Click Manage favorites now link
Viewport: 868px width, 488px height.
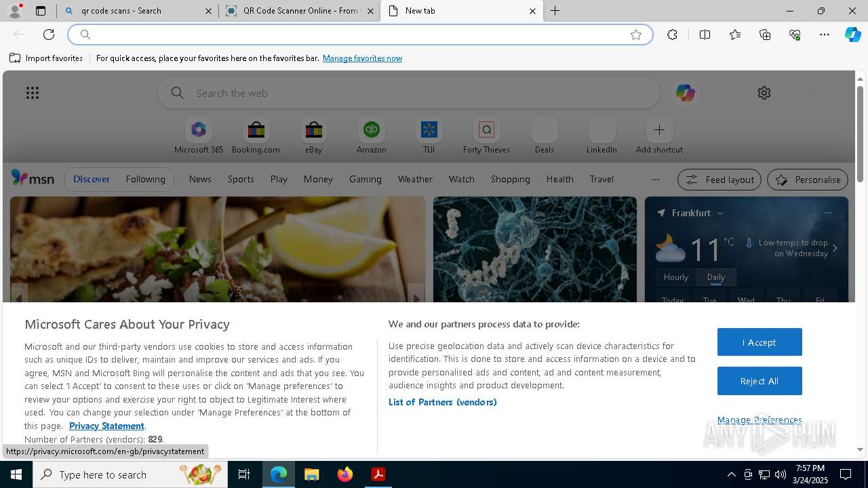coord(362,58)
